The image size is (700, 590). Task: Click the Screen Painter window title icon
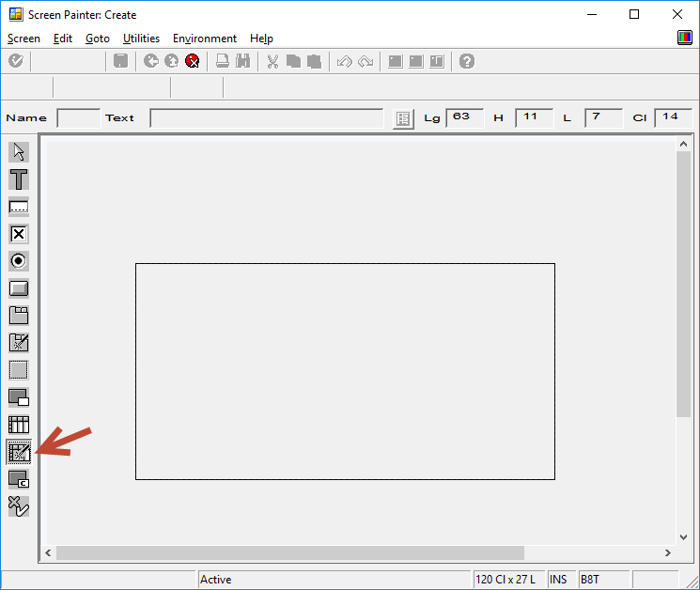16,14
